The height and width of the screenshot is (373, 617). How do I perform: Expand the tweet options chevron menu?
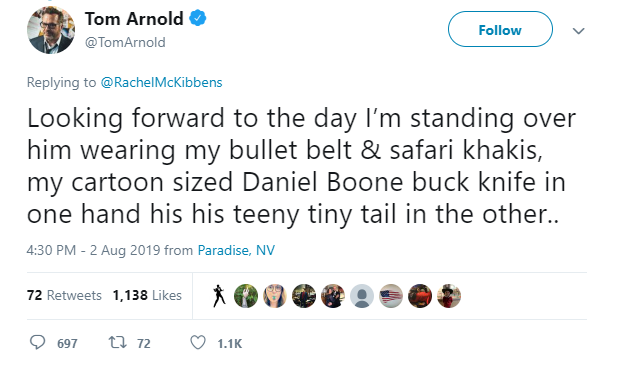pyautogui.click(x=578, y=31)
